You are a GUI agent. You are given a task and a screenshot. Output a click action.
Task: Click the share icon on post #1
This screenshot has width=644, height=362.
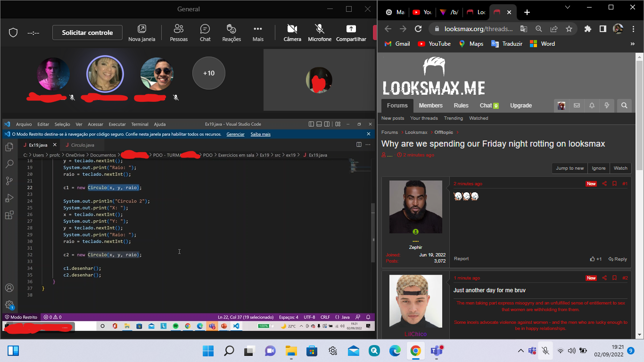click(x=604, y=184)
